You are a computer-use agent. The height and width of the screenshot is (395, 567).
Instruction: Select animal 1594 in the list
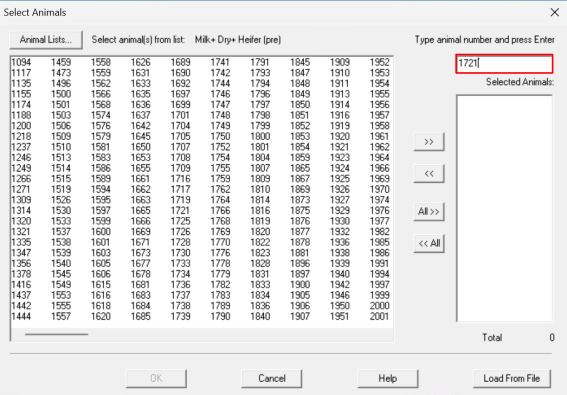(101, 190)
